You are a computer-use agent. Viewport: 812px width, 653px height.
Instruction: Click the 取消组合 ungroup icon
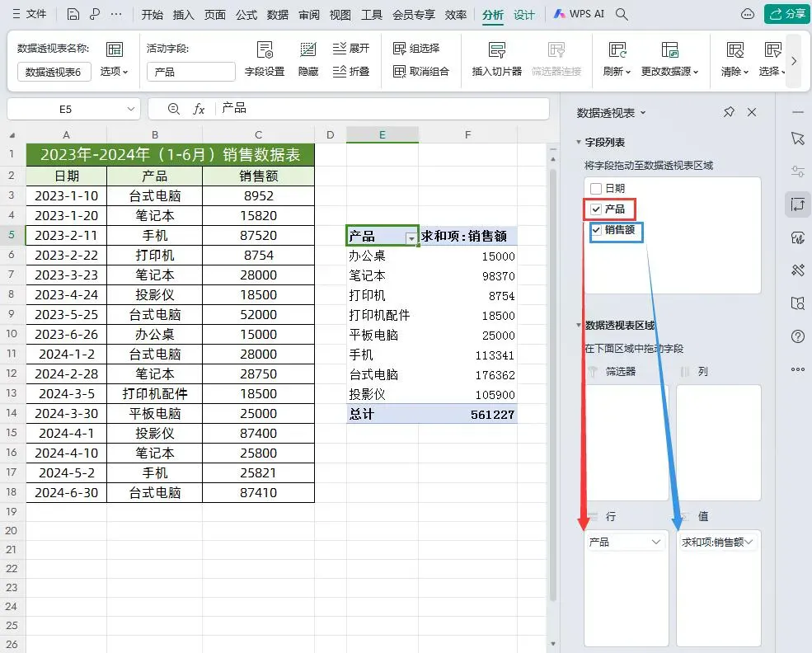click(420, 72)
